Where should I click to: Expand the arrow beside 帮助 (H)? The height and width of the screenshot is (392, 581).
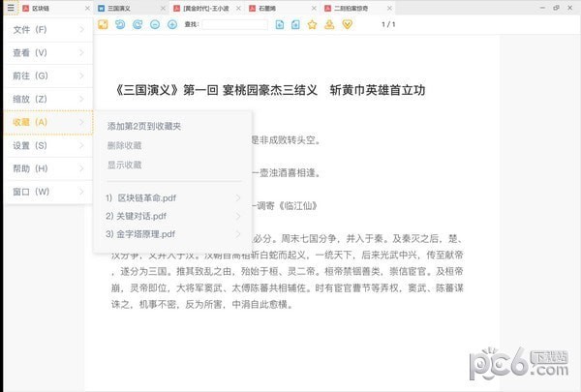coord(82,168)
